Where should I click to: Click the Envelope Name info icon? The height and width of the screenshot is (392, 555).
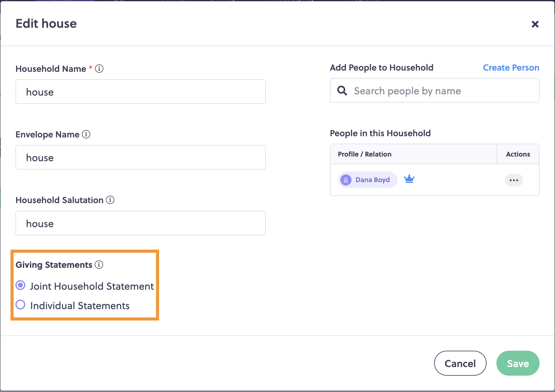pyautogui.click(x=86, y=134)
